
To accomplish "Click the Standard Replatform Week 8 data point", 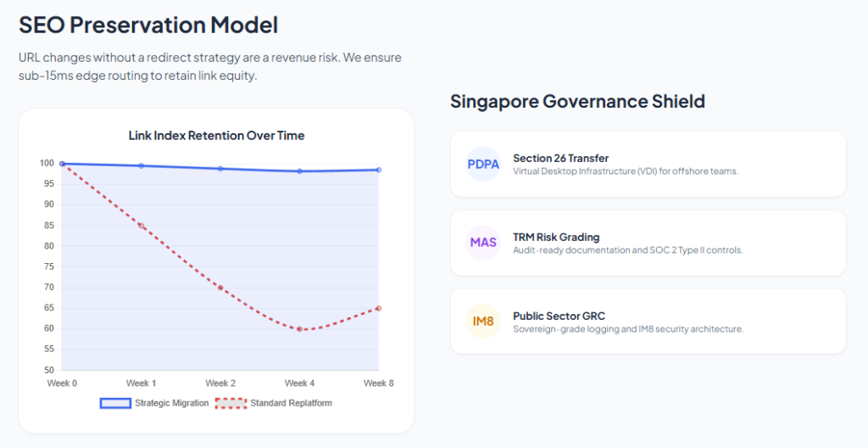I will point(379,308).
